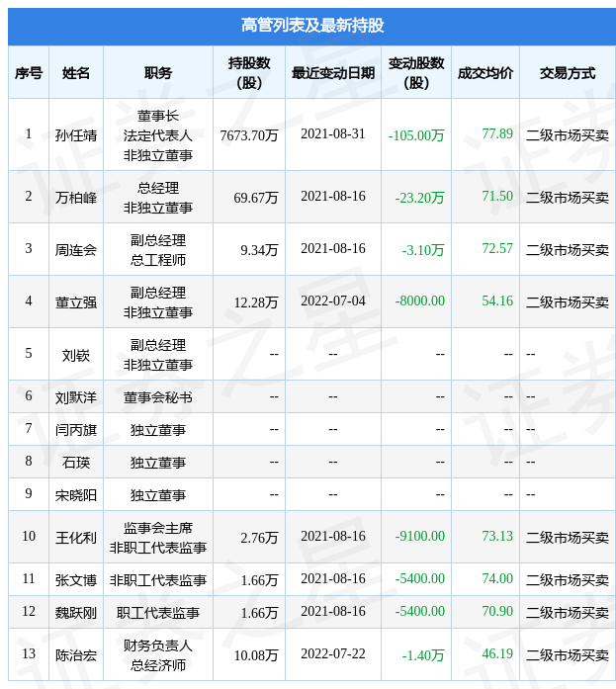Click the average price 74.00
This screenshot has height=689, width=616.
pyautogui.click(x=497, y=578)
